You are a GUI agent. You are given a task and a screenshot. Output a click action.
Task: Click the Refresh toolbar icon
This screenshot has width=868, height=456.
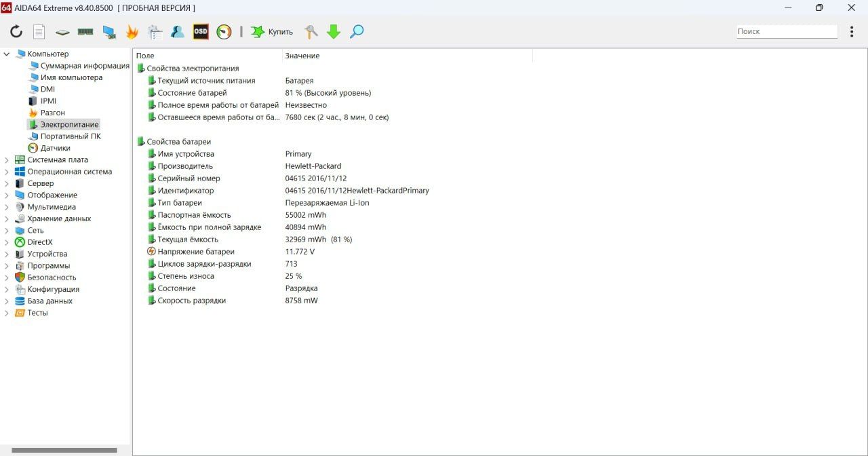[16, 31]
